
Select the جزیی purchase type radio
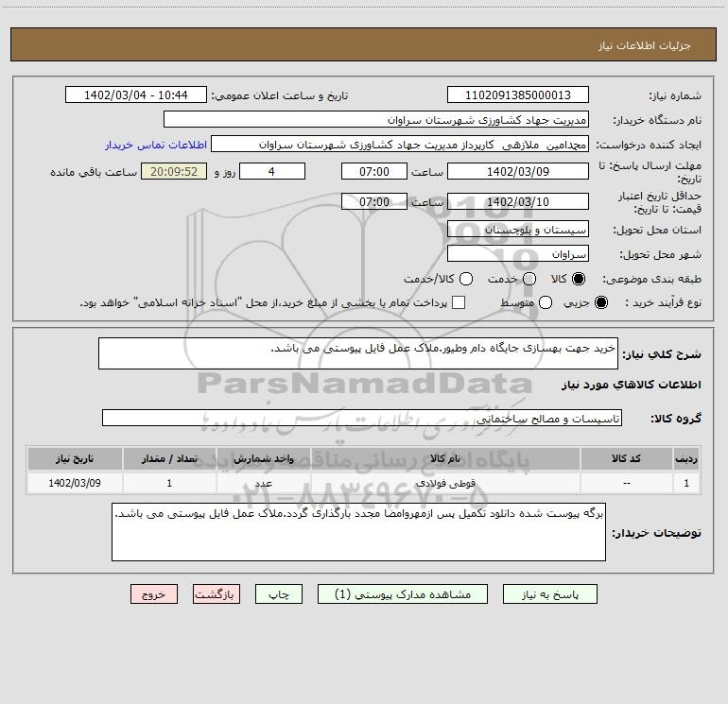point(600,302)
